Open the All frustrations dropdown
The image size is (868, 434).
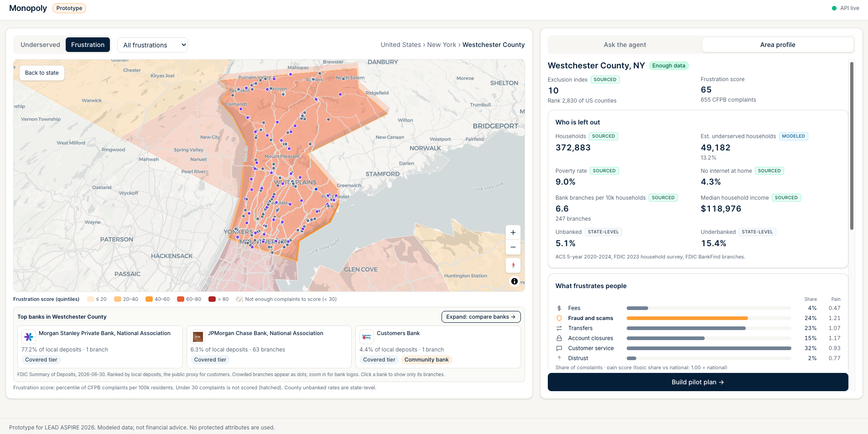(x=152, y=45)
